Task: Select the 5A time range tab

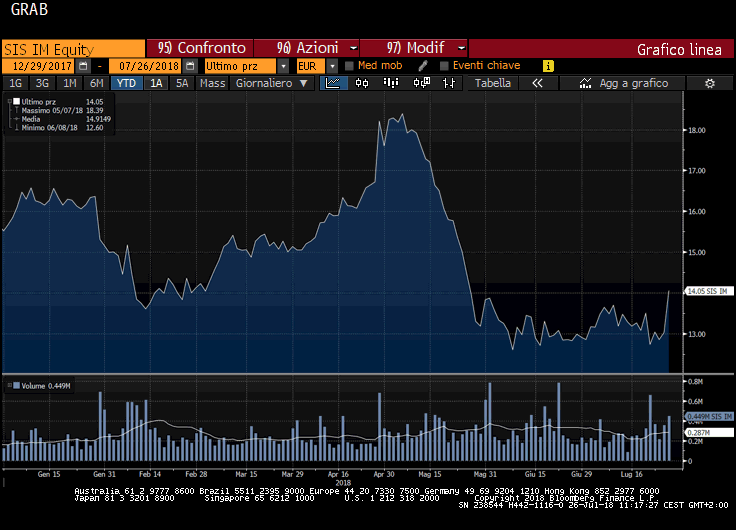Action: (182, 83)
